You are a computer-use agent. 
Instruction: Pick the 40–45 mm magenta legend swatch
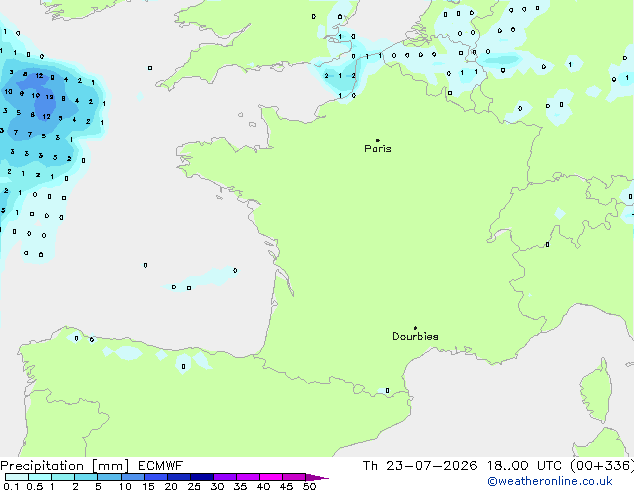point(271,477)
